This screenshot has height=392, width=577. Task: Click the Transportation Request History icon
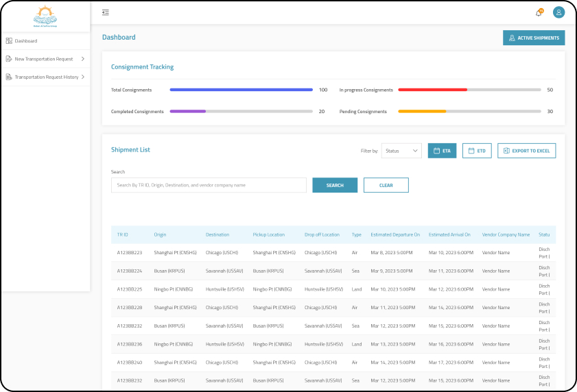pos(9,77)
